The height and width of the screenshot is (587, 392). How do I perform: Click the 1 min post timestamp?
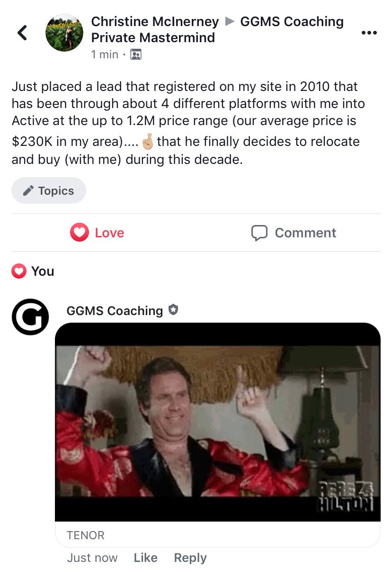point(105,54)
